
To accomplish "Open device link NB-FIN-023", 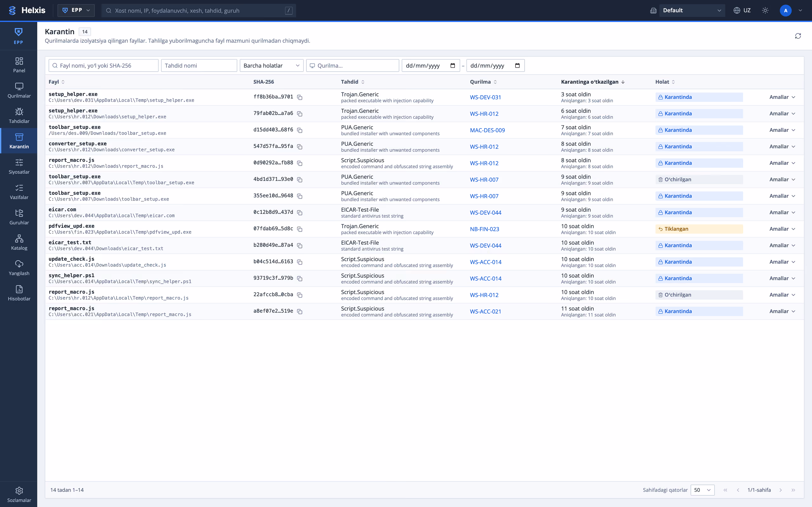I will coord(485,229).
